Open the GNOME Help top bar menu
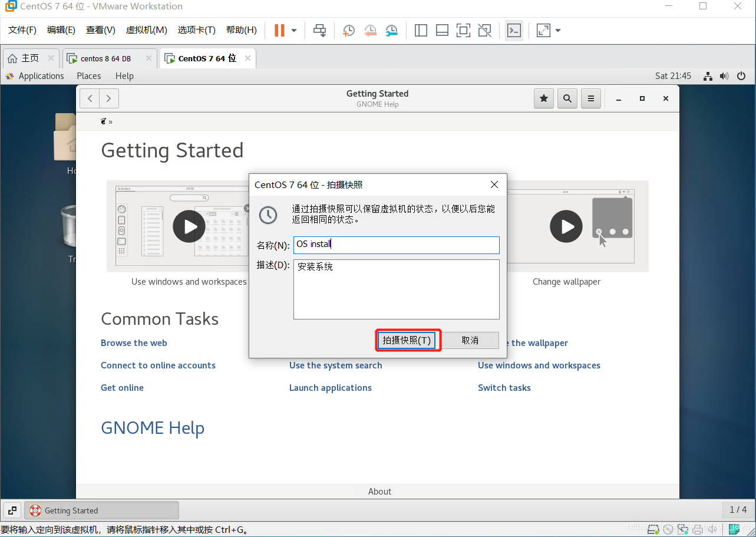The width and height of the screenshot is (756, 537). pyautogui.click(x=124, y=76)
